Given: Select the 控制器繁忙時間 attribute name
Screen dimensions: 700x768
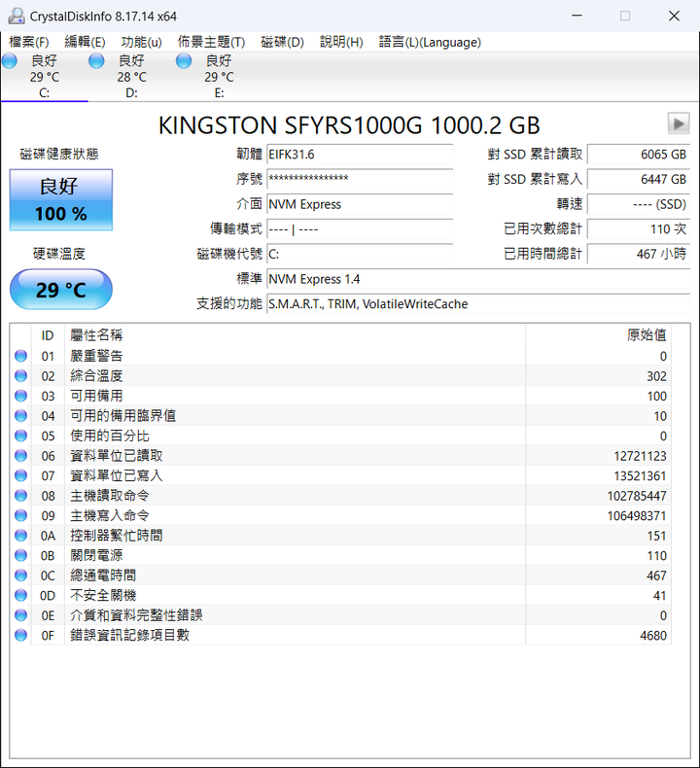Looking at the screenshot, I should (x=116, y=536).
